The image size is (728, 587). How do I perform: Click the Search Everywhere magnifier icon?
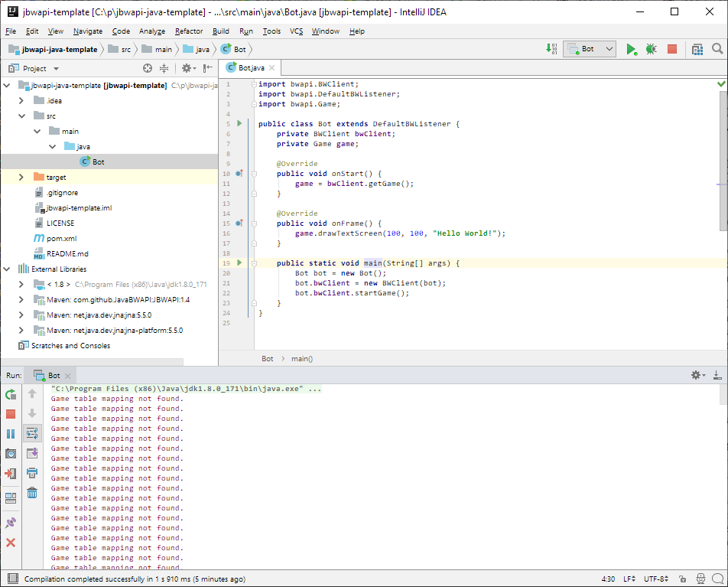(717, 49)
